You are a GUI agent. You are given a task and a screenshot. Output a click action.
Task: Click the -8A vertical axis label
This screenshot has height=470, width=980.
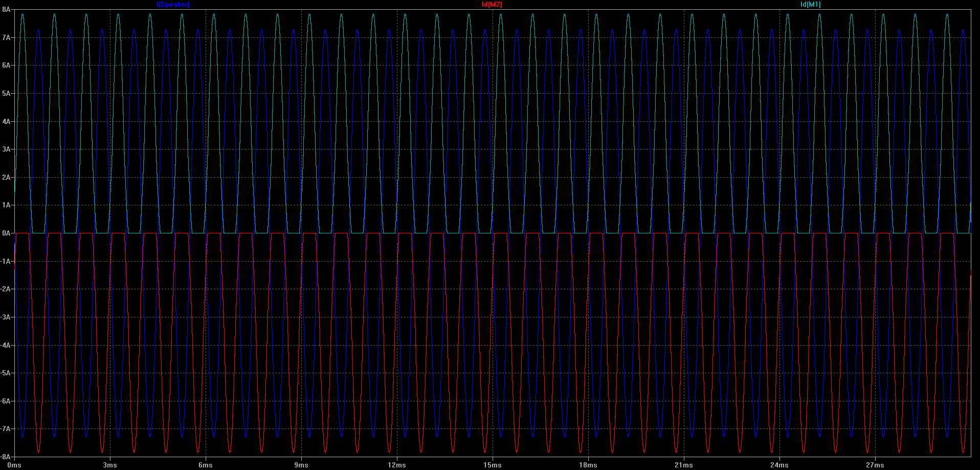click(x=5, y=457)
